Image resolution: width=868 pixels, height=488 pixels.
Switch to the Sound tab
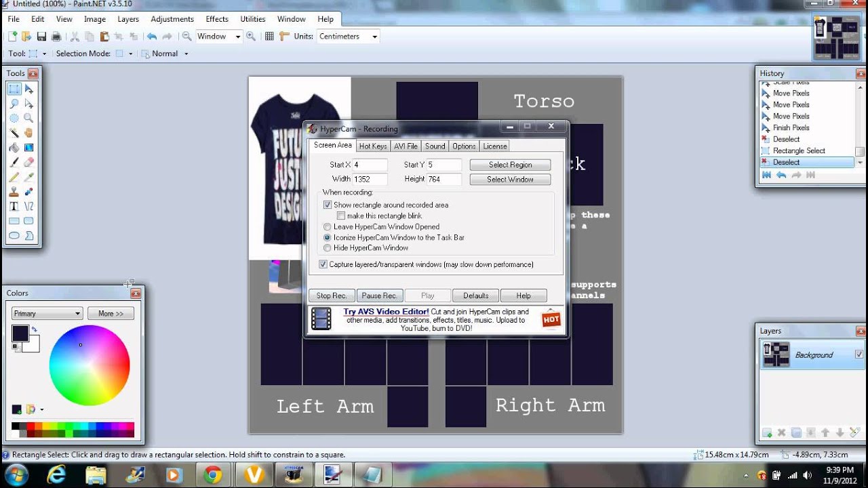coord(435,146)
